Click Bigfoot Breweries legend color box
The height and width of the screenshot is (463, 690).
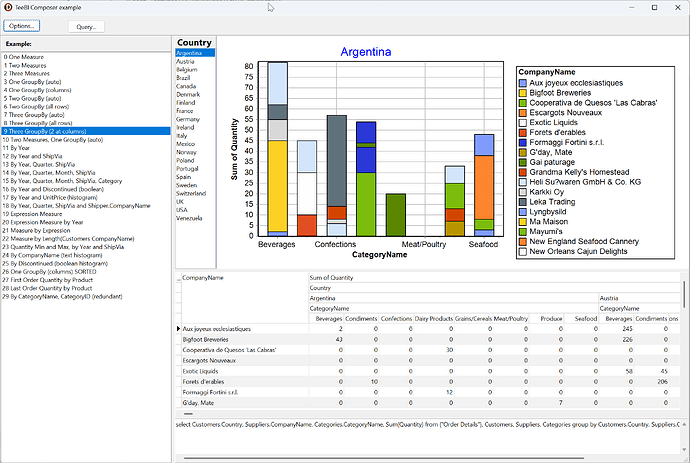[x=523, y=93]
